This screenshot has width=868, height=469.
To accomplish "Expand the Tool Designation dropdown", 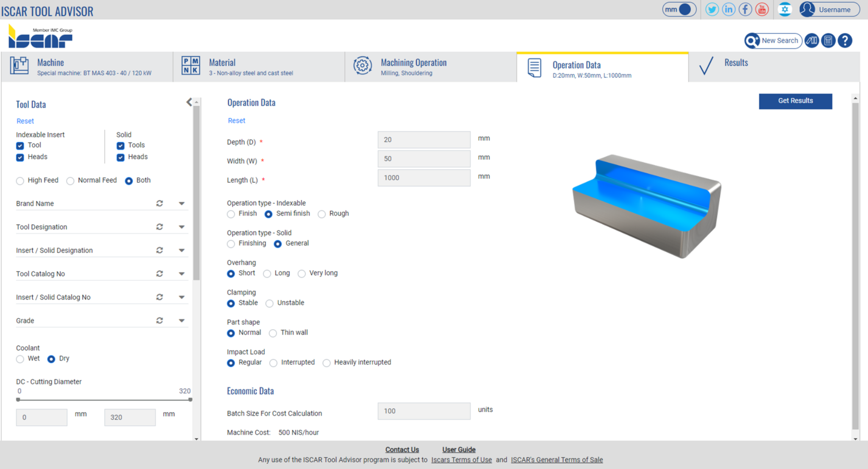I will point(182,227).
